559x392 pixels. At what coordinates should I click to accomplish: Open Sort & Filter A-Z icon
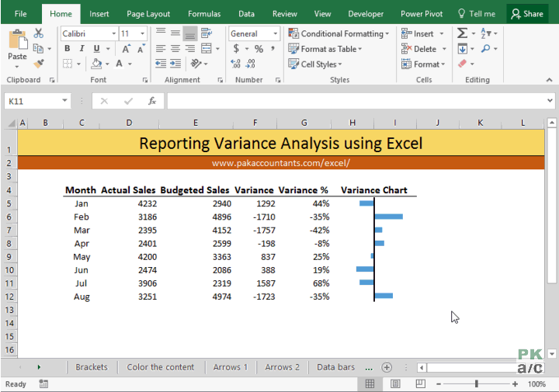(485, 33)
